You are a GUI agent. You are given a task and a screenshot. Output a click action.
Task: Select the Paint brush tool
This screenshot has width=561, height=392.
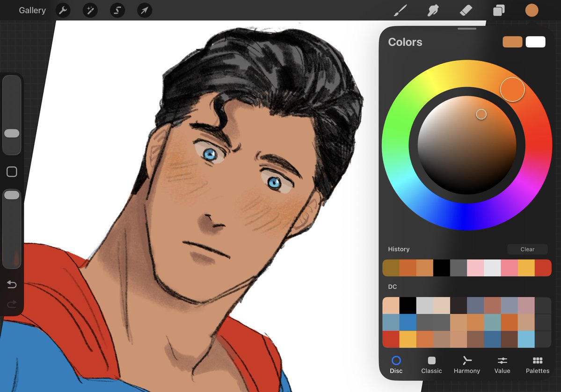401,10
